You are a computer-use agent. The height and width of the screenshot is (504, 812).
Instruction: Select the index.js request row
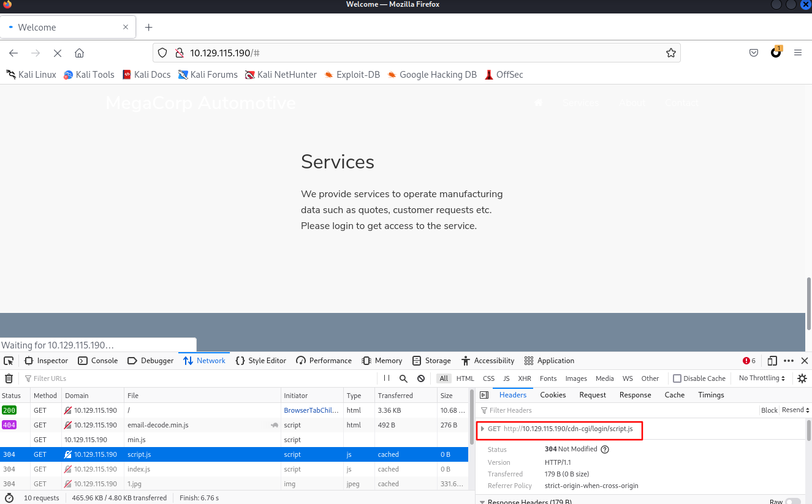tap(234, 469)
